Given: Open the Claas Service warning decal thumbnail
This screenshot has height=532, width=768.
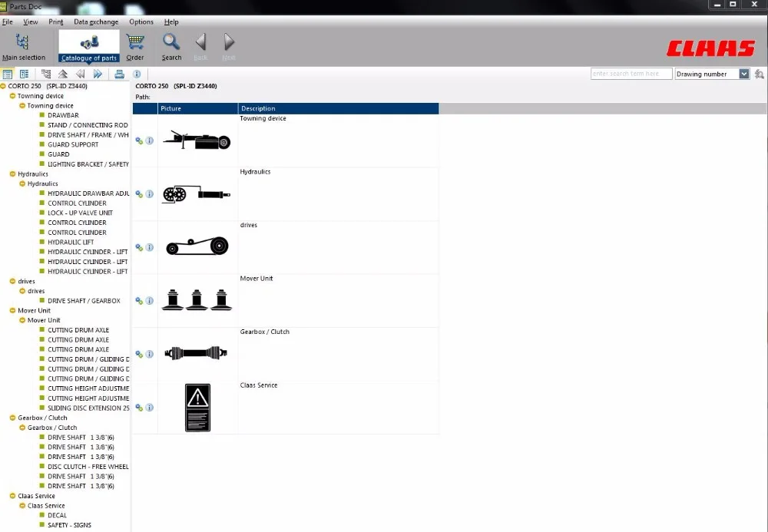Looking at the screenshot, I should [198, 408].
